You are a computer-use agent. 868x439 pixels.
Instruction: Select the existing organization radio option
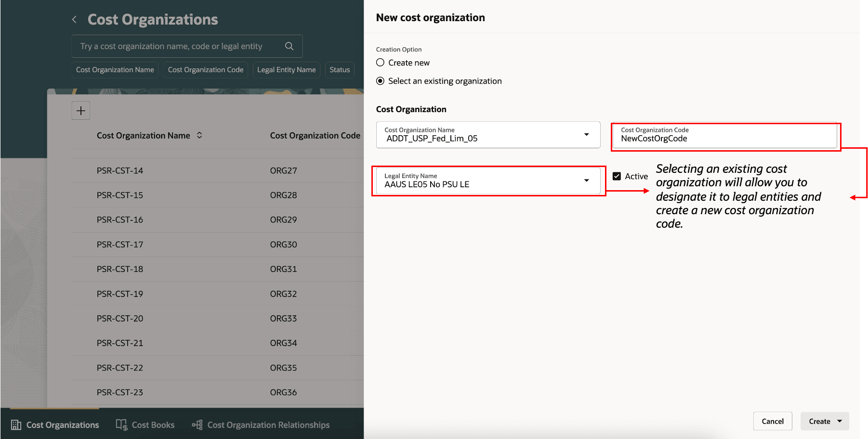pyautogui.click(x=380, y=81)
